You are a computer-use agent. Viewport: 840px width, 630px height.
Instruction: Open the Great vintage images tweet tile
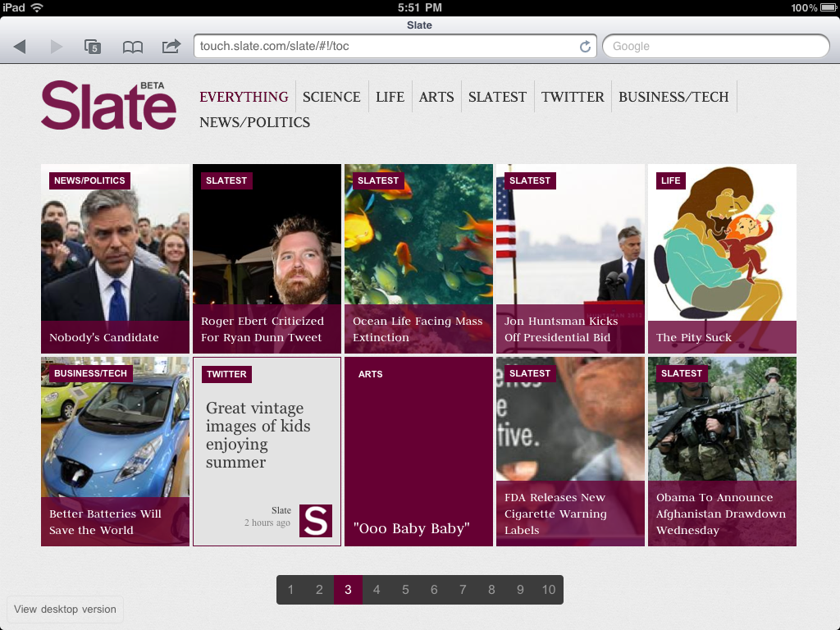coord(267,452)
